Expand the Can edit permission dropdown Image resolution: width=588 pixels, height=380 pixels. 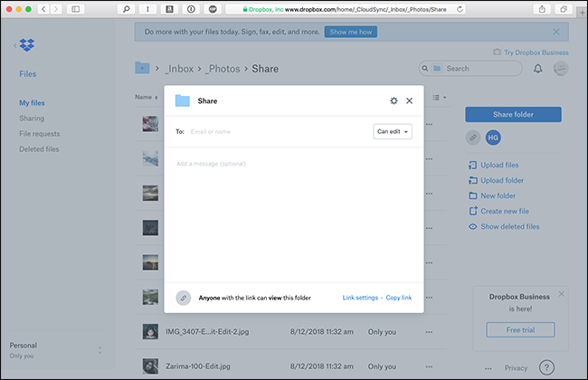pos(393,132)
